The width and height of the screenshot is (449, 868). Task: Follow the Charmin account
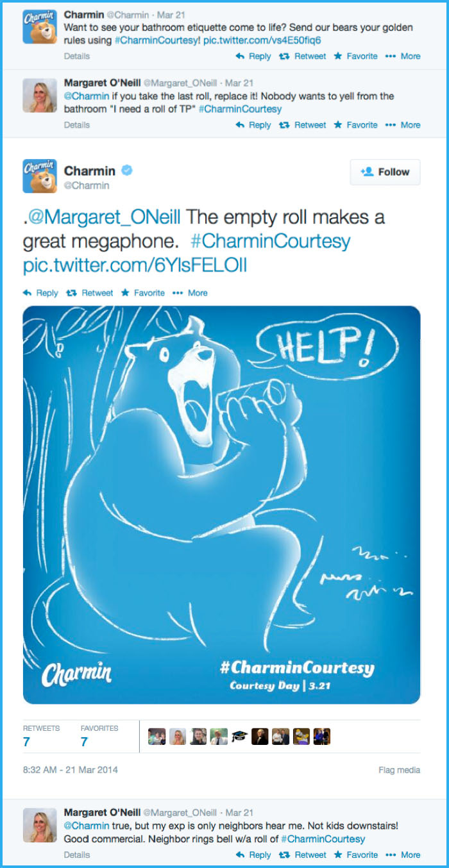pos(385,172)
